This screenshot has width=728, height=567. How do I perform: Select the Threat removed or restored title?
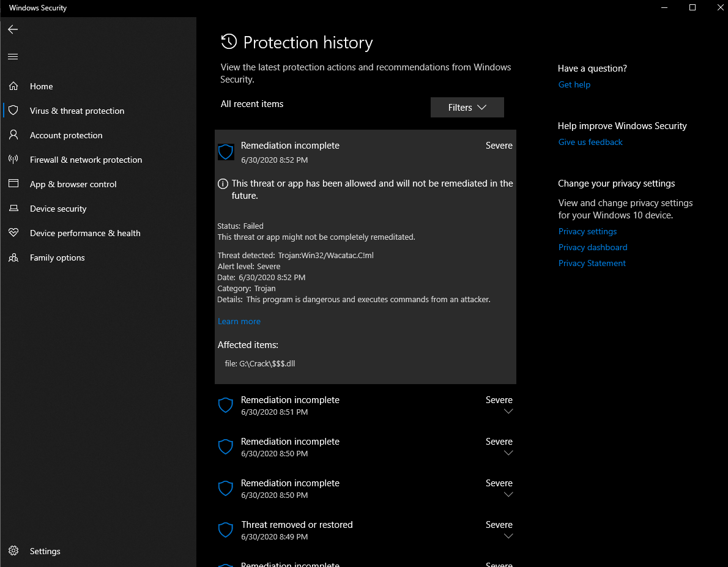(297, 524)
